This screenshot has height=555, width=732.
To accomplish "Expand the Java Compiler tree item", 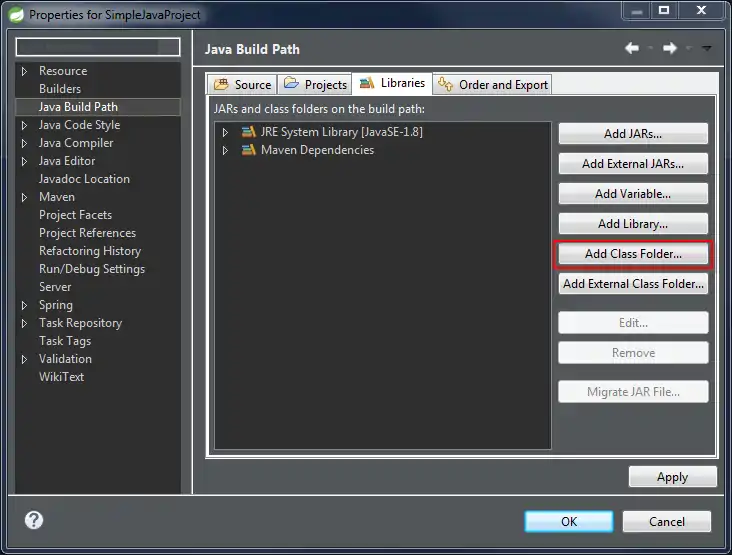I will click(x=25, y=143).
